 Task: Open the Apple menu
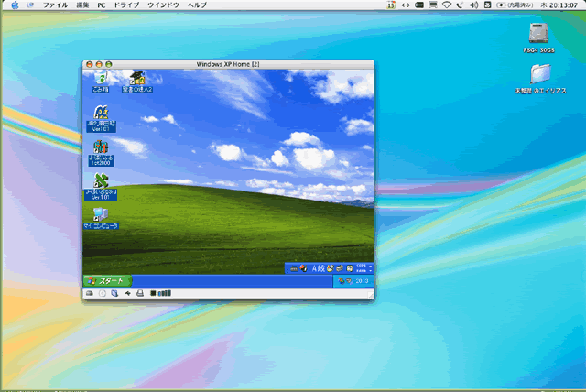pyautogui.click(x=15, y=5)
